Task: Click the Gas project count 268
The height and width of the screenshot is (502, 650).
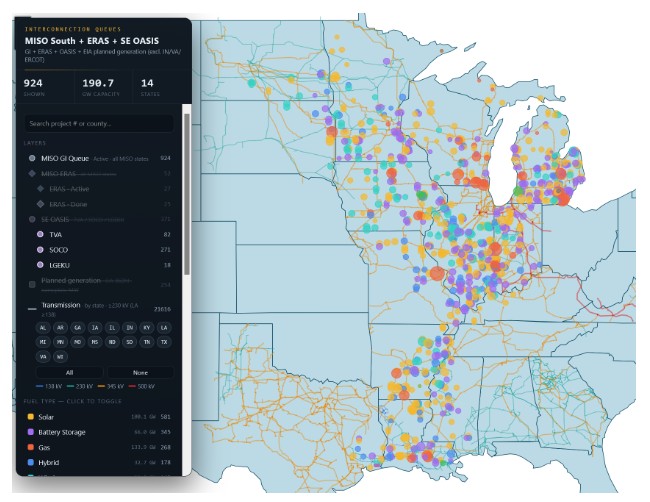Action: pyautogui.click(x=165, y=447)
